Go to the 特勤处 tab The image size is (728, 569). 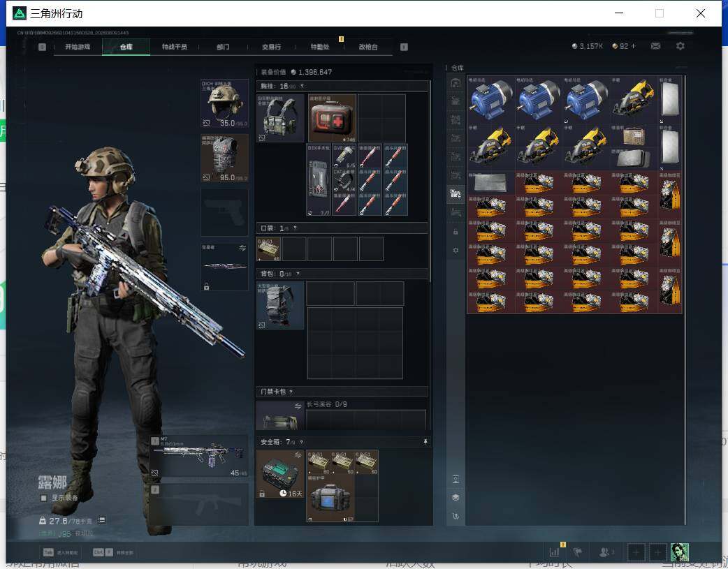point(320,47)
